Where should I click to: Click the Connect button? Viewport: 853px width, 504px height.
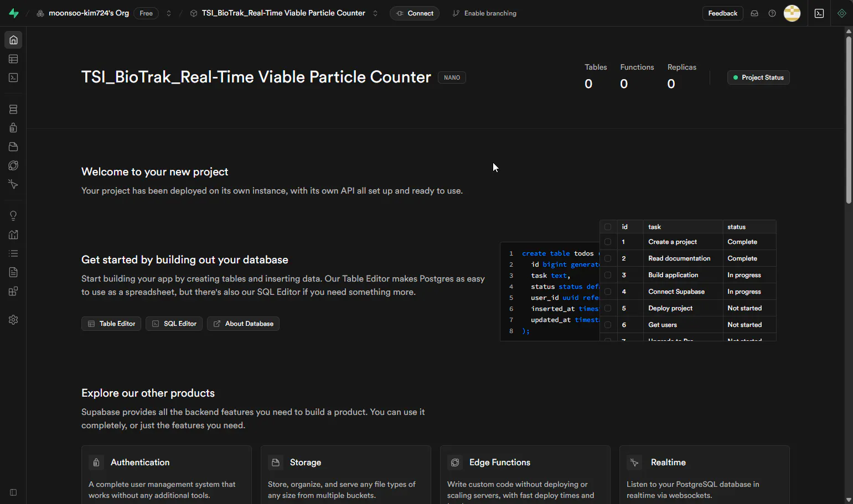pyautogui.click(x=415, y=13)
